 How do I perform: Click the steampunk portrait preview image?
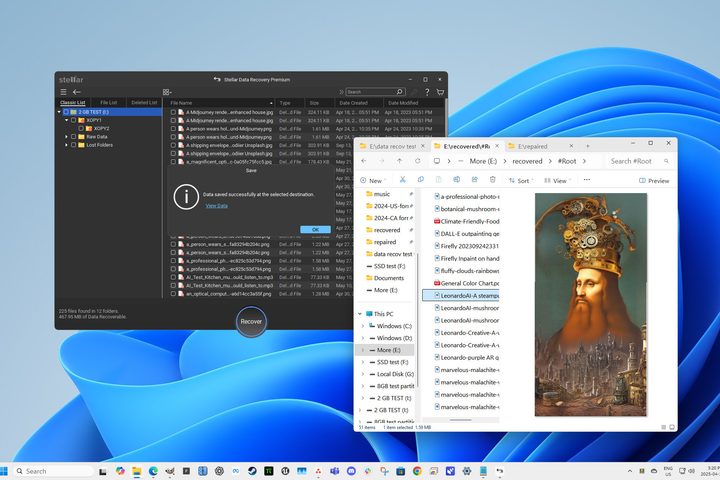(x=591, y=305)
